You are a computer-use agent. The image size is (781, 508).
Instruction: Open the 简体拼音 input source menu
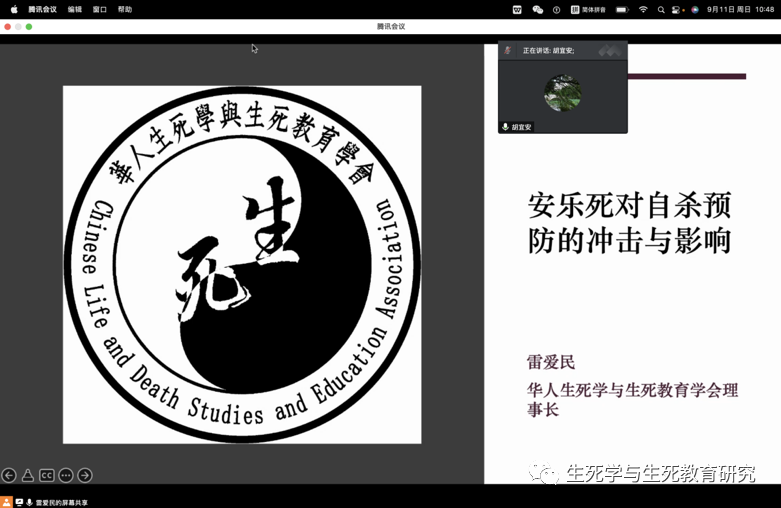point(588,9)
